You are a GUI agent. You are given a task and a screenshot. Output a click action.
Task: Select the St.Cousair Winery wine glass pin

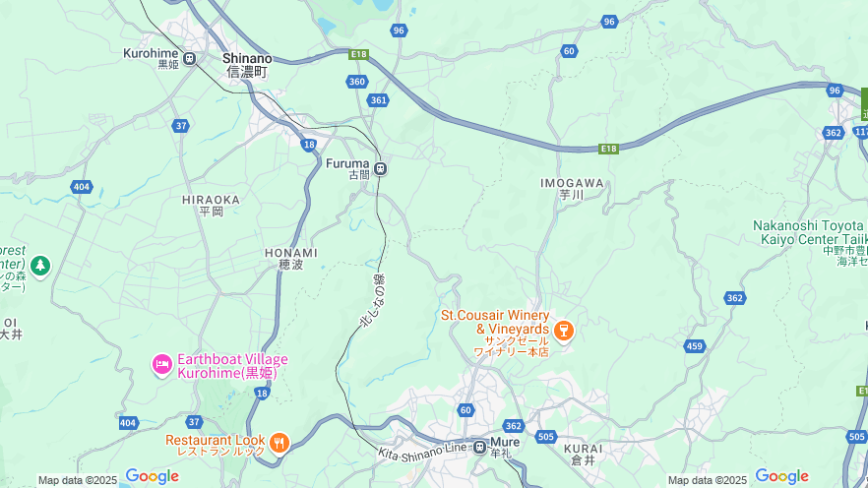[x=564, y=332]
